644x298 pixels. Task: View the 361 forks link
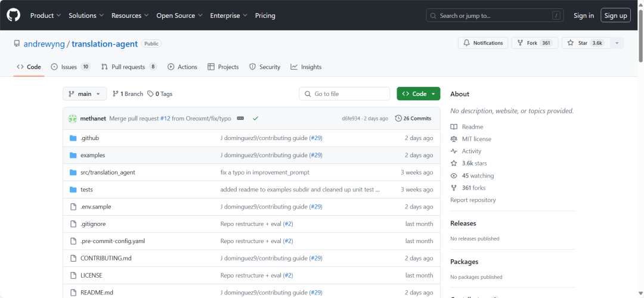click(468, 188)
